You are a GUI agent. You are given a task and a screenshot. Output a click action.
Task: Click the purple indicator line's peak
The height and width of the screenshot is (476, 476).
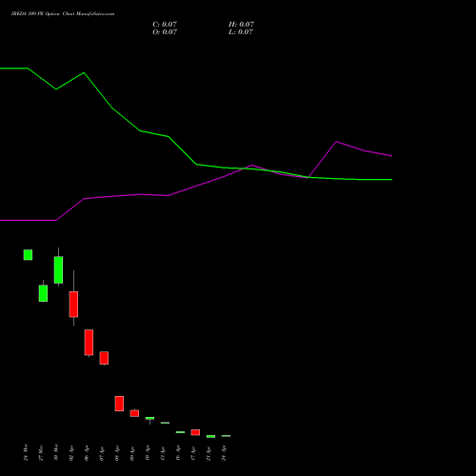pyautogui.click(x=336, y=142)
